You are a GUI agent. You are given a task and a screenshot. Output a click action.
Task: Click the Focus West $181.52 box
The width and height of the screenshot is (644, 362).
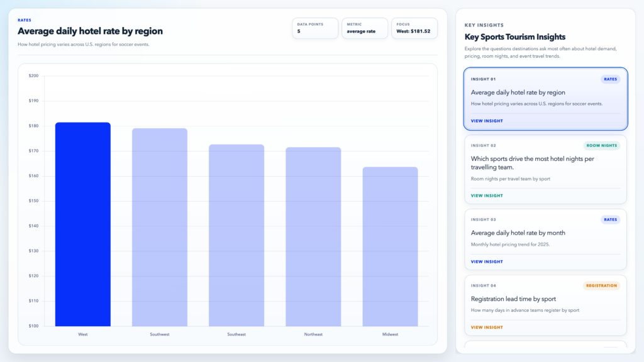414,28
